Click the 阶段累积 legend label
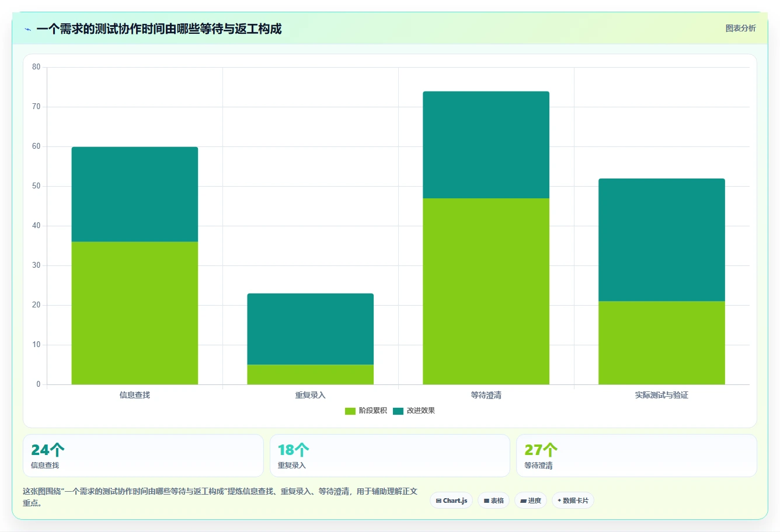The height and width of the screenshot is (532, 780). click(373, 411)
